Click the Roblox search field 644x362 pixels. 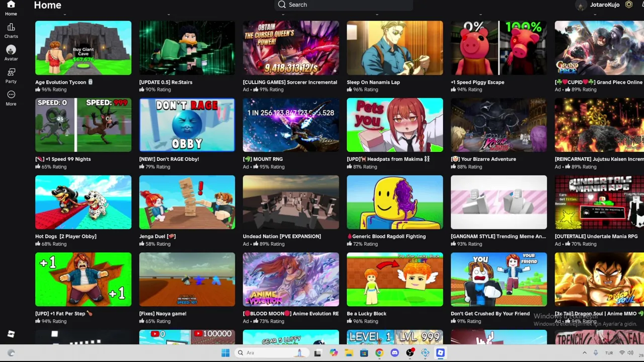tap(344, 5)
